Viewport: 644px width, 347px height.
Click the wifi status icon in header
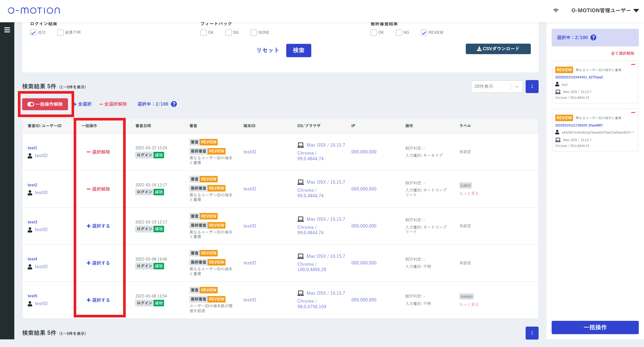(x=556, y=11)
